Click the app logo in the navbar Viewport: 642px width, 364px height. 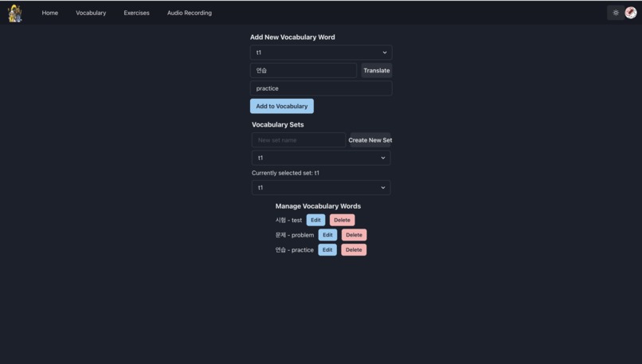[15, 13]
